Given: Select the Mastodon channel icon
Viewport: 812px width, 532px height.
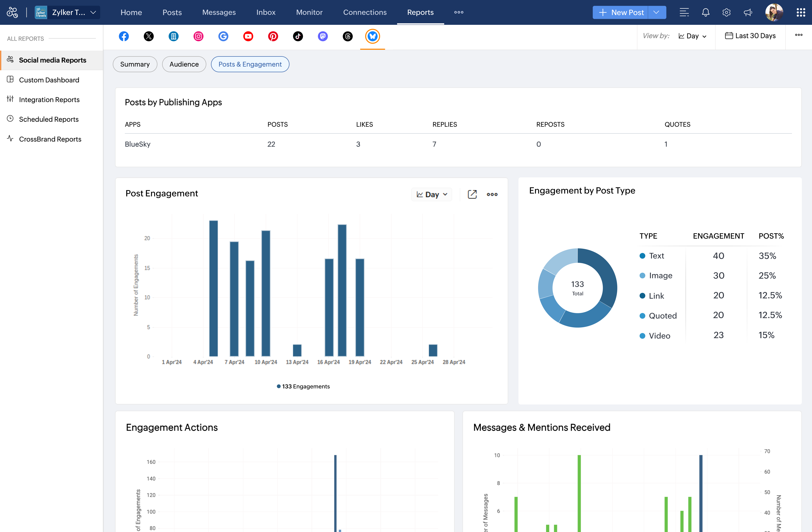Looking at the screenshot, I should click(323, 36).
